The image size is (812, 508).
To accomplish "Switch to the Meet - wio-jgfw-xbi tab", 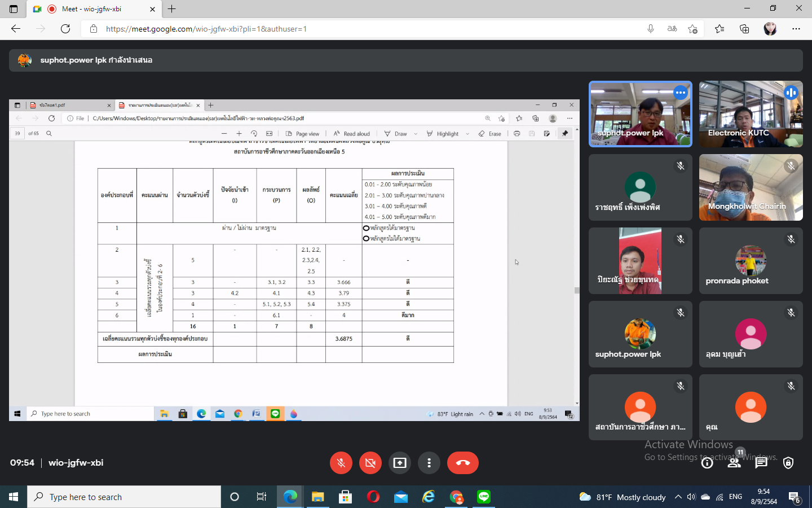I will (x=93, y=9).
